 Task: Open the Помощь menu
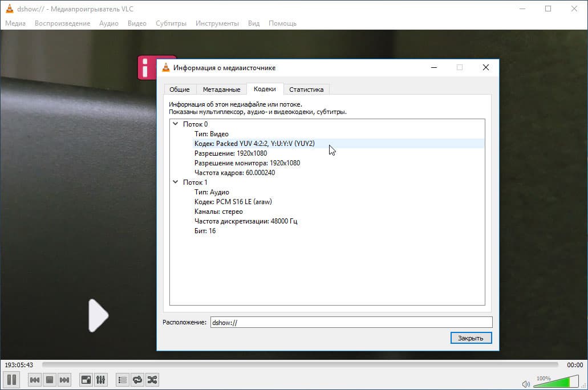(x=282, y=23)
